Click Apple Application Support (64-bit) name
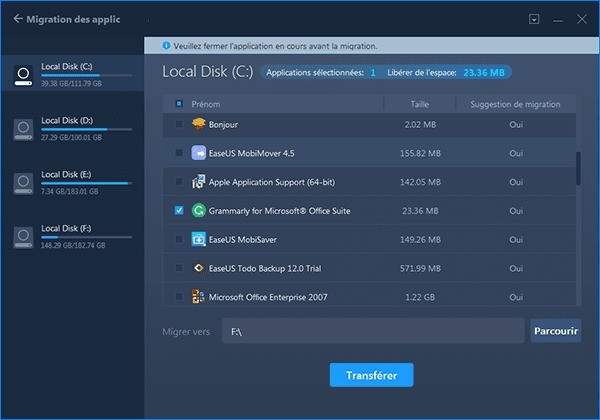The image size is (600, 420). pyautogui.click(x=272, y=182)
